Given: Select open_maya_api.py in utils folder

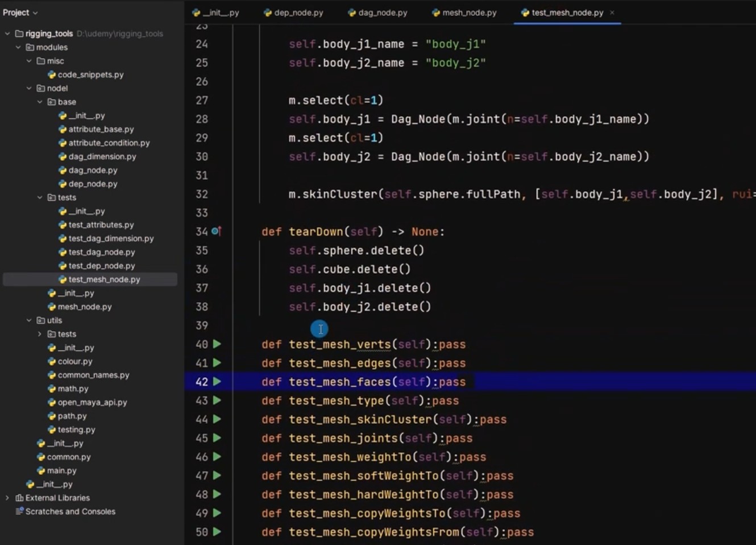Looking at the screenshot, I should coord(92,402).
